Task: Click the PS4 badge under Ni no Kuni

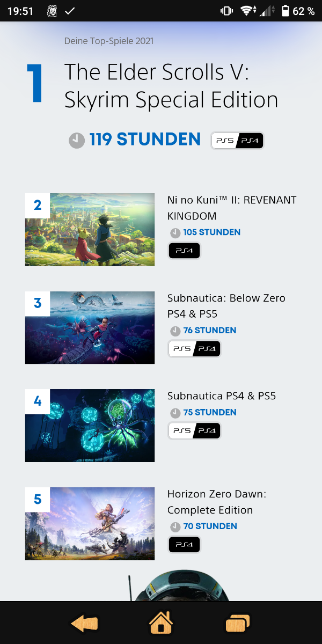Action: click(184, 251)
